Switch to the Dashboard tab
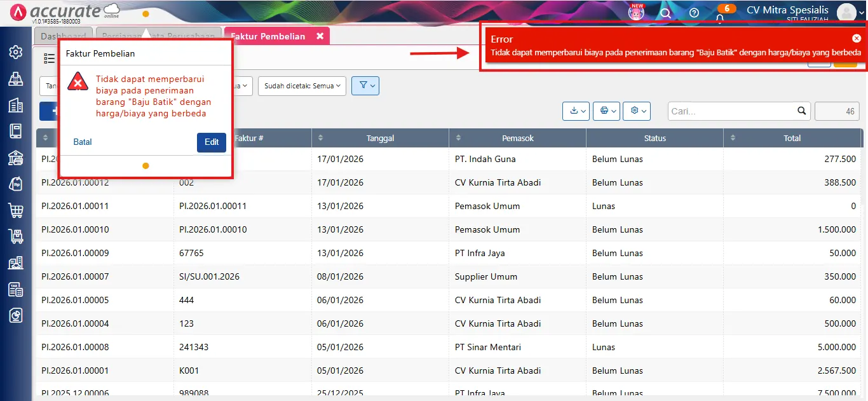Viewport: 868px width, 401px height. tap(64, 36)
